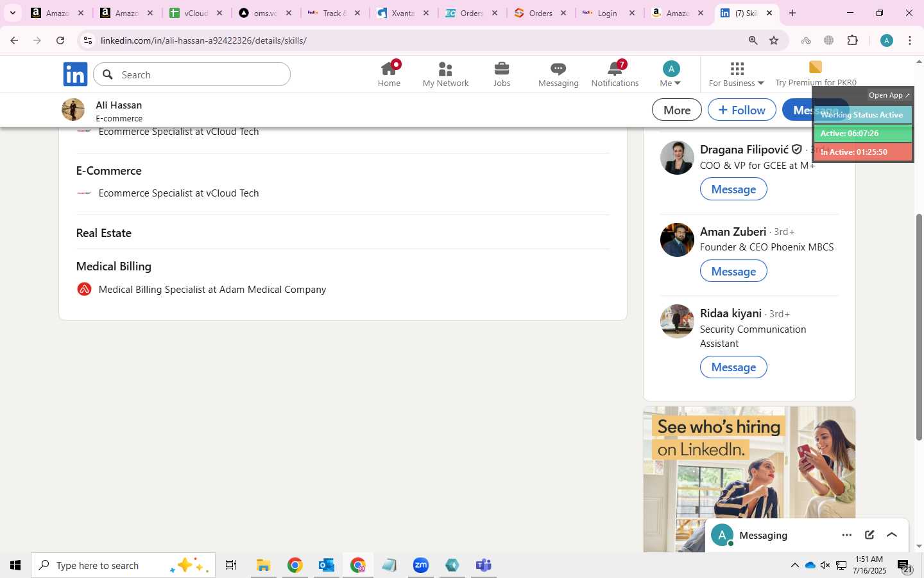Open Medical Billing Specialist at Adam Medical Company
The image size is (924, 578).
click(212, 290)
